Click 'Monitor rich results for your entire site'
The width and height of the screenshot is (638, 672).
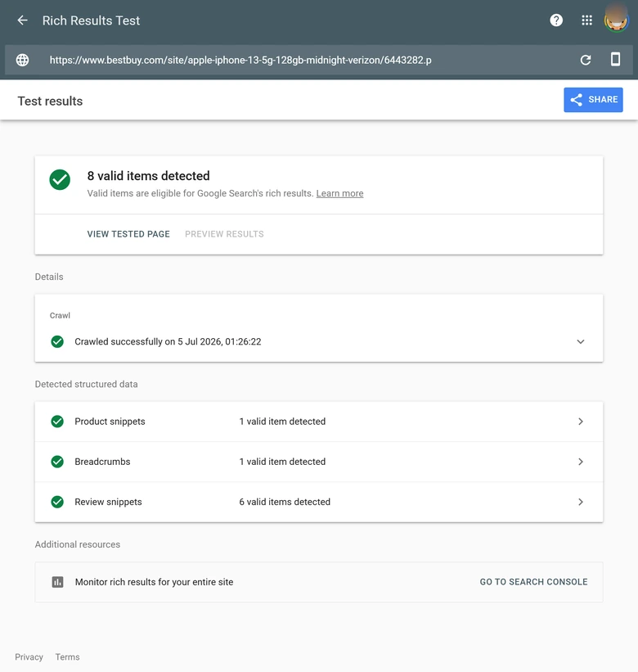click(x=154, y=582)
